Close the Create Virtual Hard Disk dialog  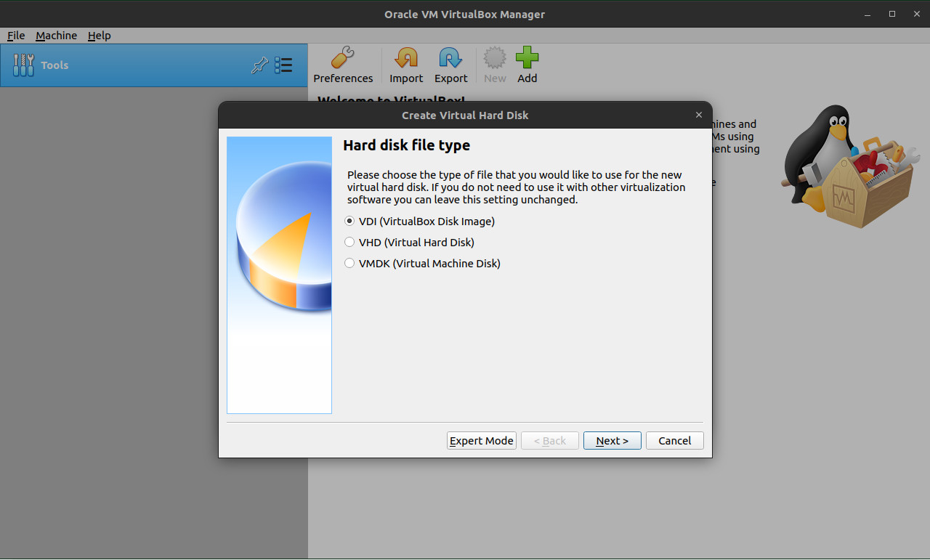coord(699,115)
